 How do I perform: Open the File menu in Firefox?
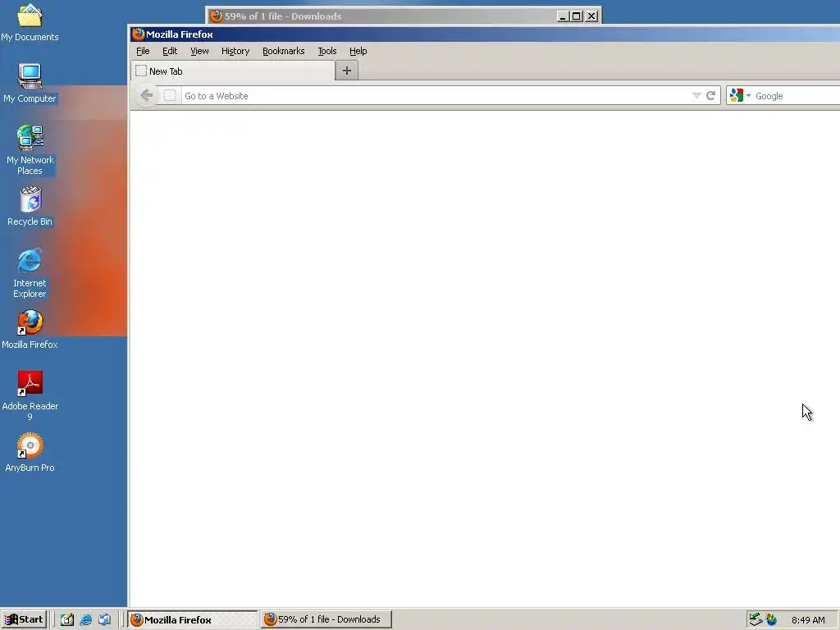tap(143, 51)
